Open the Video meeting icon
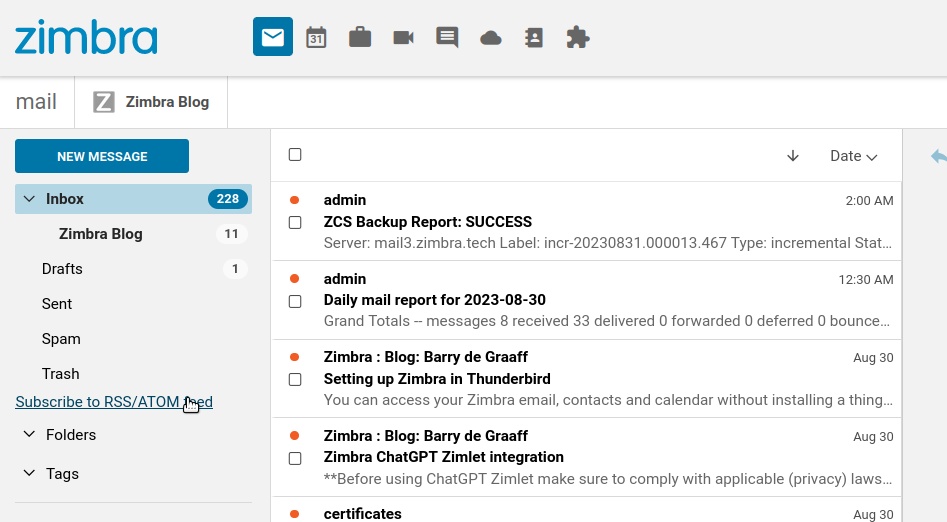947x522 pixels. (403, 38)
